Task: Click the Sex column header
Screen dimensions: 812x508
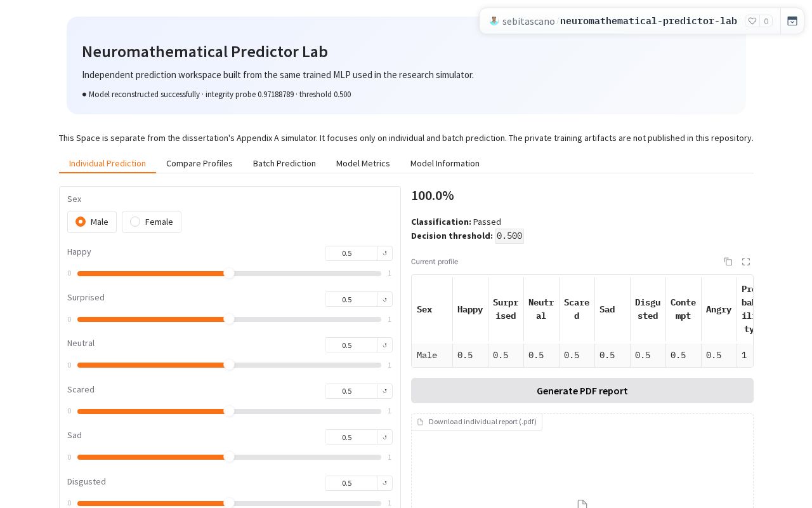Action: tap(432, 309)
